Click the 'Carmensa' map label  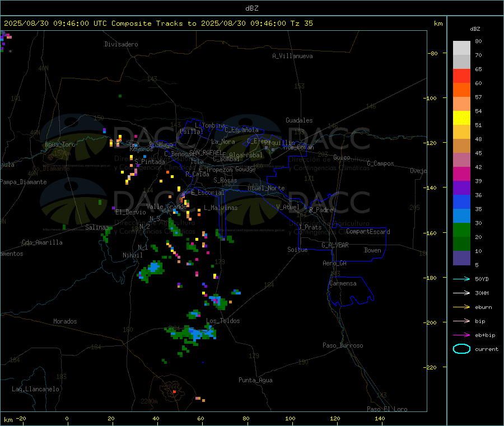(343, 283)
